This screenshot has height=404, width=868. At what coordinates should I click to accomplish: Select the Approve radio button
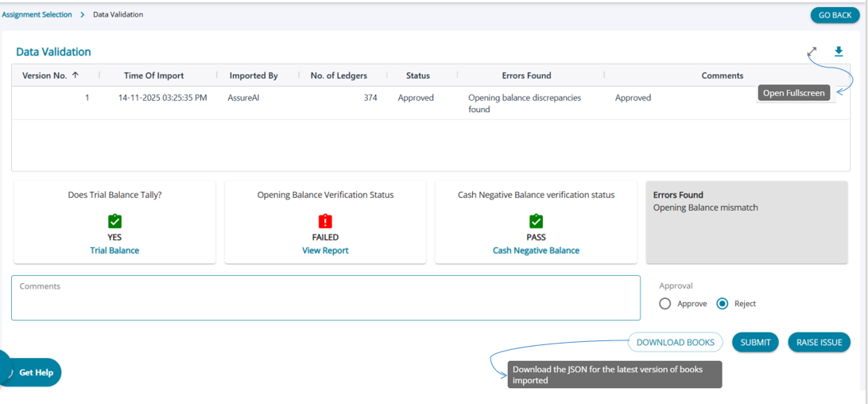point(665,304)
